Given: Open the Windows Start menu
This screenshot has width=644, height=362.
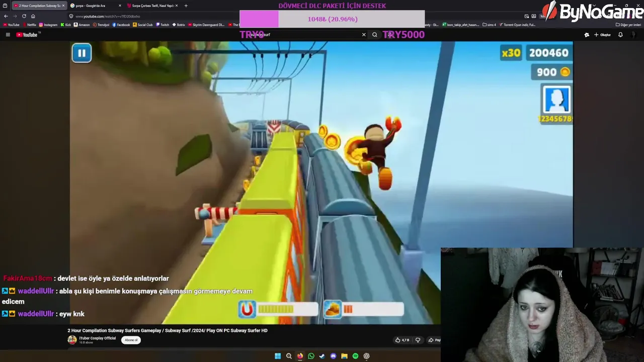Looking at the screenshot, I should point(278,356).
